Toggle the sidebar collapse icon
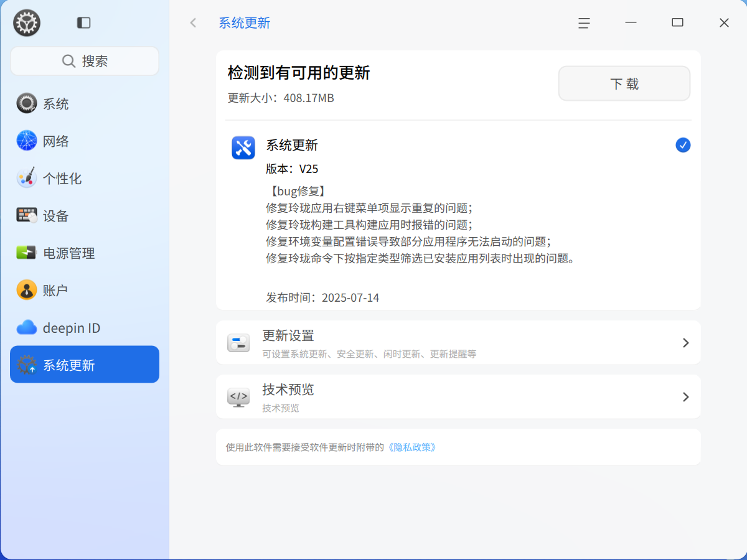Screen dimensions: 747x560 [83, 23]
